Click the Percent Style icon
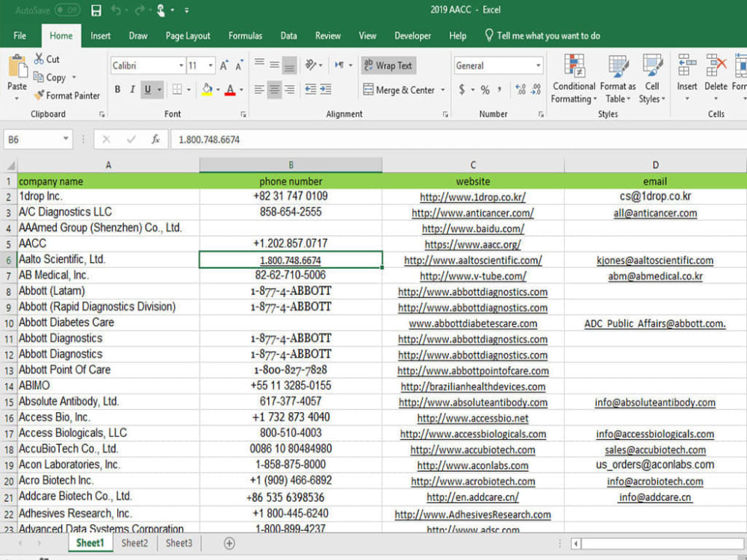This screenshot has width=747, height=560. click(485, 90)
